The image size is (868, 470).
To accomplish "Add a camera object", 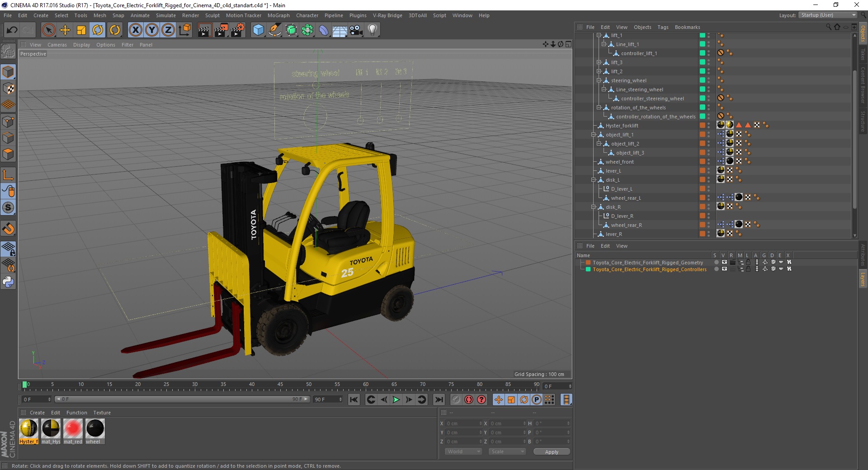I will point(356,30).
